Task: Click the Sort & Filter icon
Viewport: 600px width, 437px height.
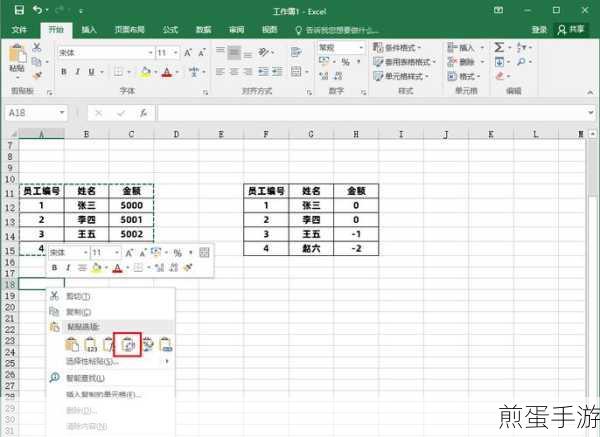Action: coord(522,47)
